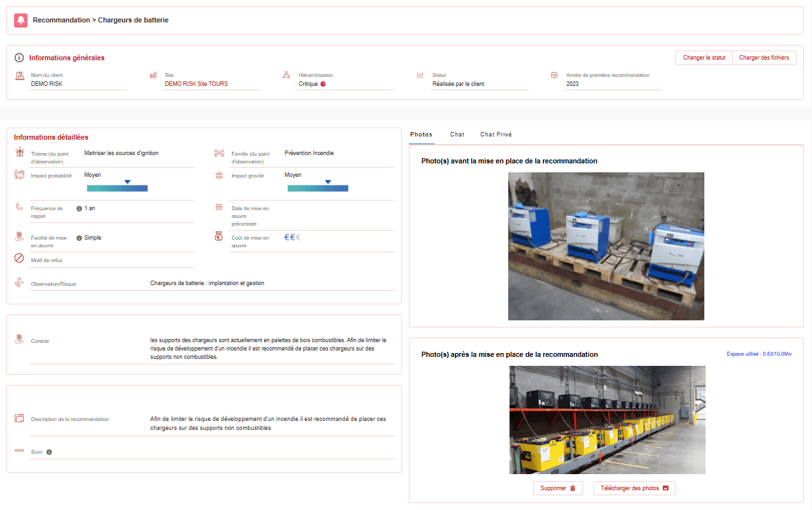The height and width of the screenshot is (510, 812).
Task: Click the Impact probabilité gradient slider
Action: [x=117, y=188]
